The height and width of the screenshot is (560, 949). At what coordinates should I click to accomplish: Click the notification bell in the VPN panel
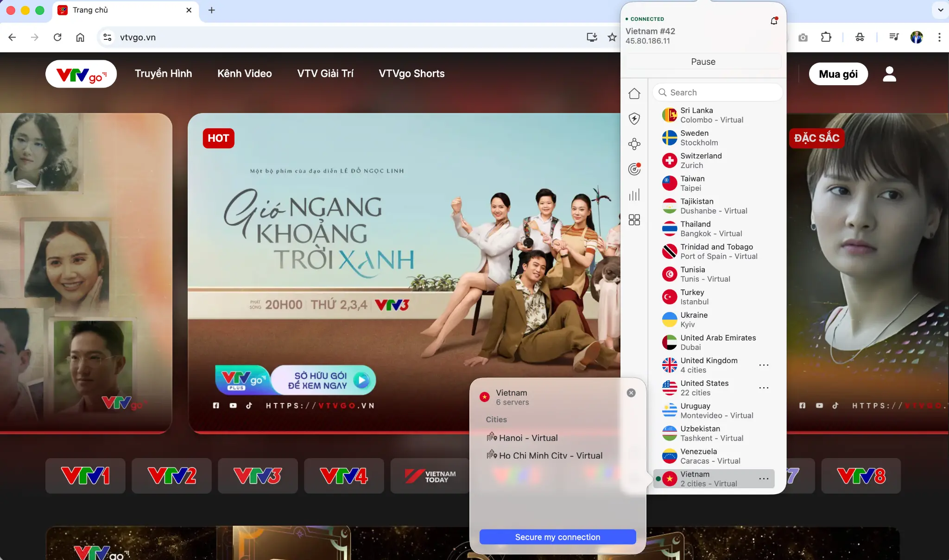pos(773,20)
